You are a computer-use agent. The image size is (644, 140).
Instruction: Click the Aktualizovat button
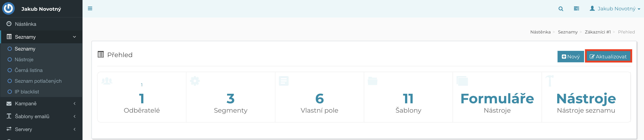click(x=608, y=57)
